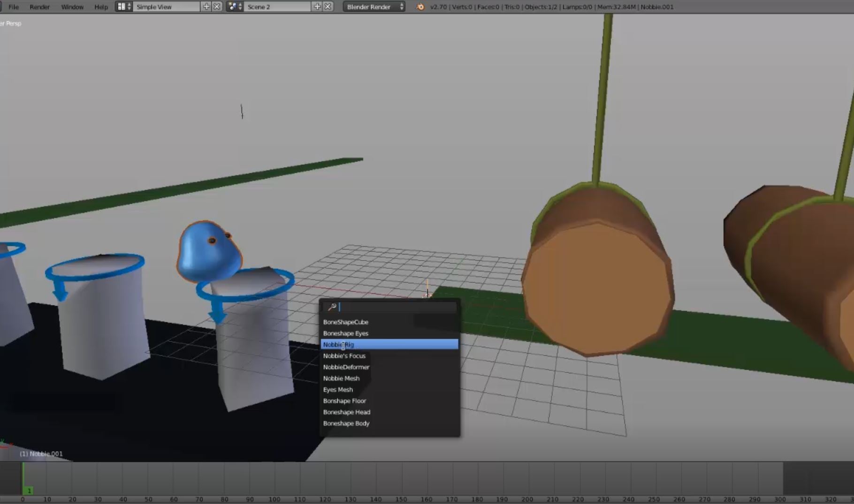Delete the Simple View screen layout

coord(217,7)
